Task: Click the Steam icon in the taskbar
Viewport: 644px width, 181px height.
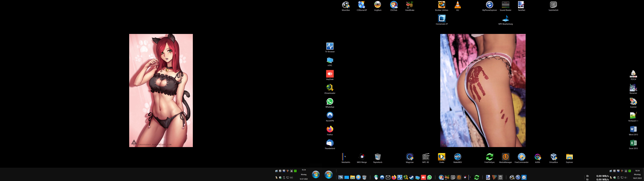Action: point(412,177)
